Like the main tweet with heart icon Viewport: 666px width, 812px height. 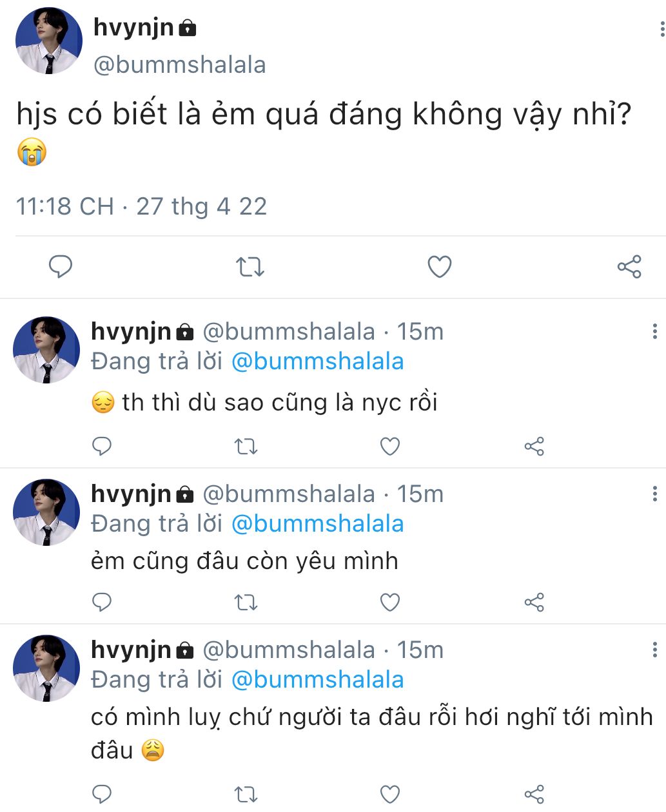(x=440, y=266)
